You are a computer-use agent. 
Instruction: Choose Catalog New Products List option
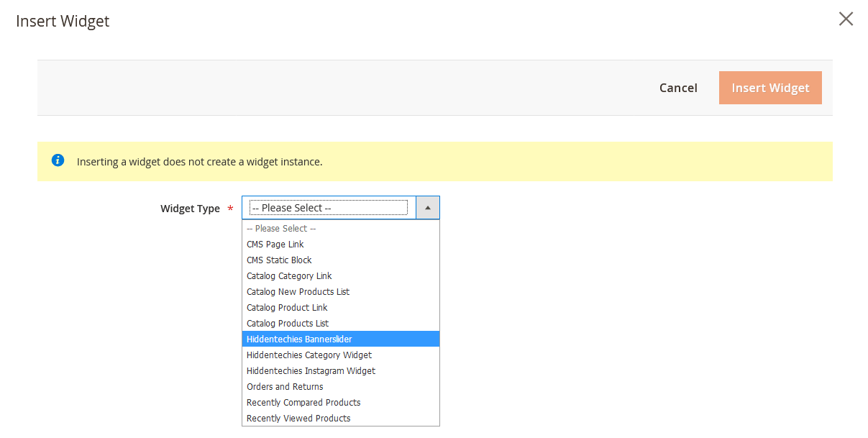click(298, 291)
